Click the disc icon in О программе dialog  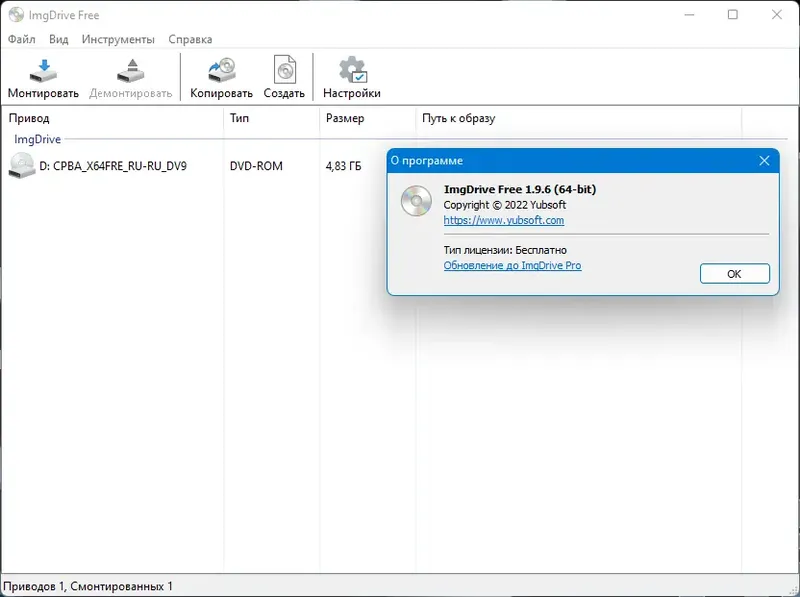[416, 201]
